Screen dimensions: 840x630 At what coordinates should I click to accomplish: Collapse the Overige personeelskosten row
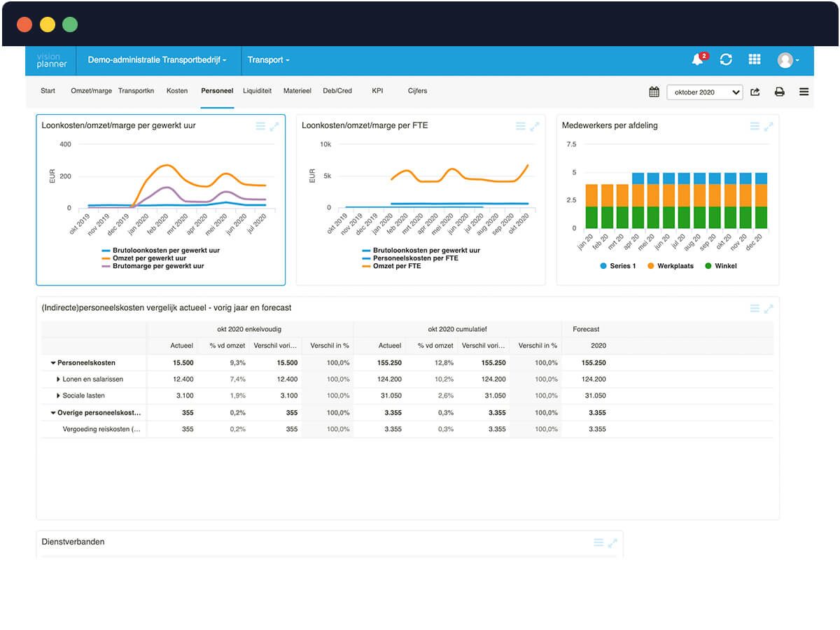(53, 413)
